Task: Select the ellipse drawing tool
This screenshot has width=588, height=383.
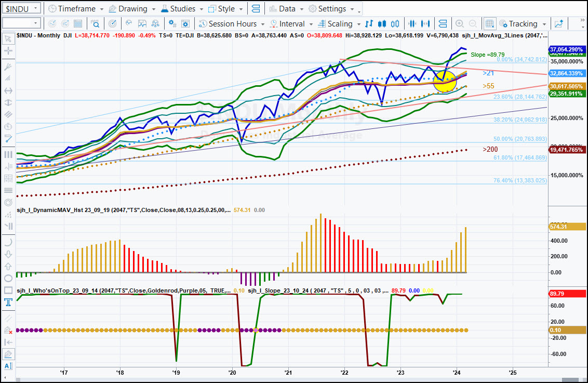Action: 8,279
